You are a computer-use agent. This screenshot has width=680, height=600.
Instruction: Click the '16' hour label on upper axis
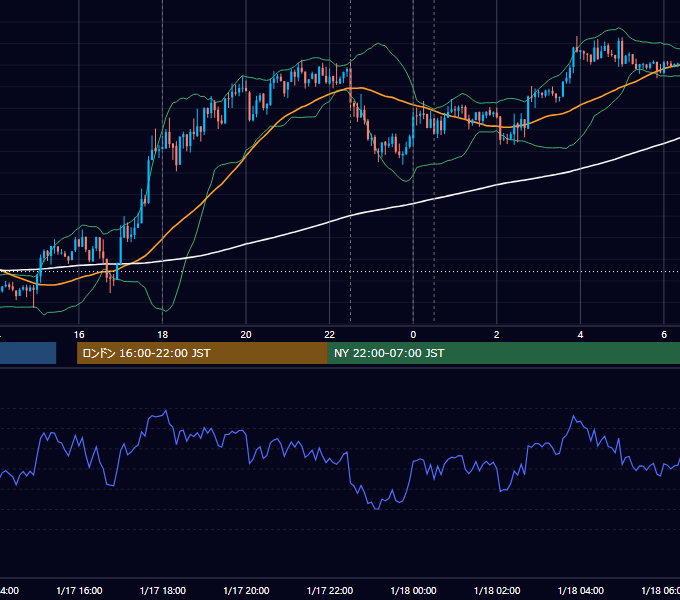[79, 335]
